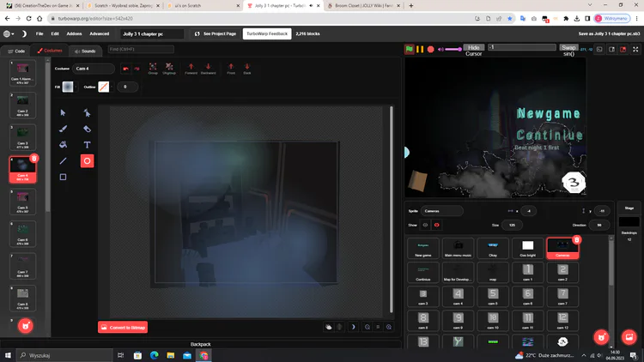Click the Outline color swatch

(104, 87)
